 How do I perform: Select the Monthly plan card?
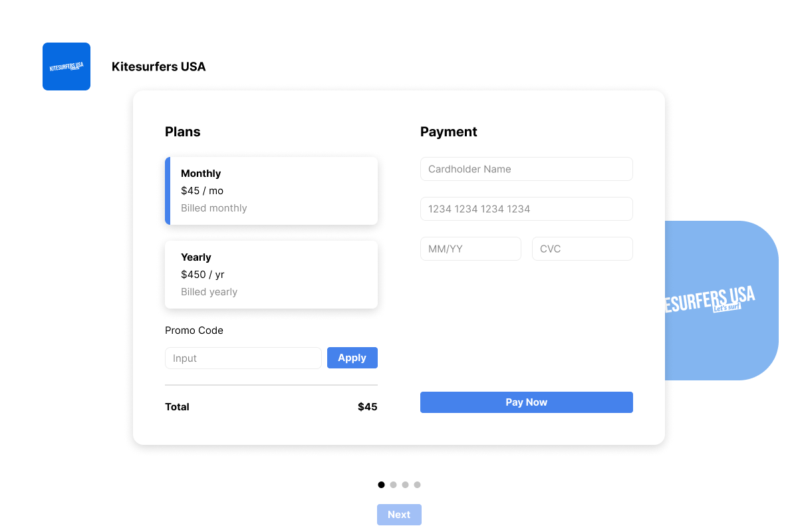[271, 191]
